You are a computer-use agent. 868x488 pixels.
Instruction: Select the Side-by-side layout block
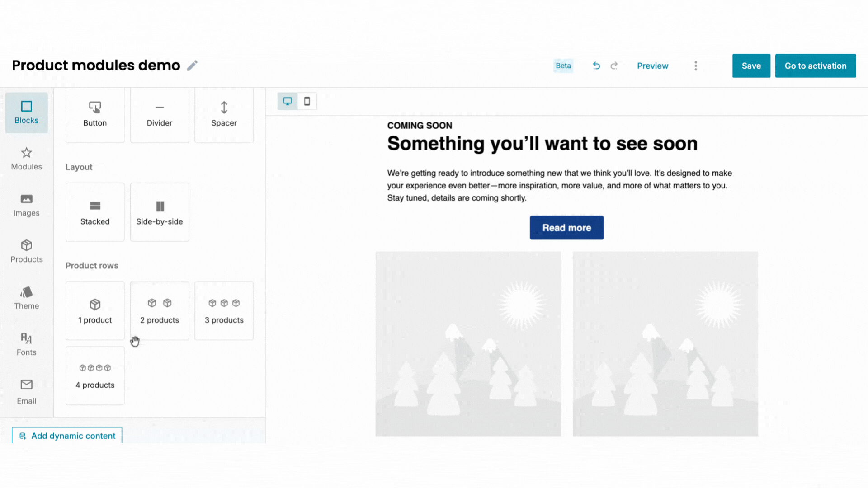point(159,212)
